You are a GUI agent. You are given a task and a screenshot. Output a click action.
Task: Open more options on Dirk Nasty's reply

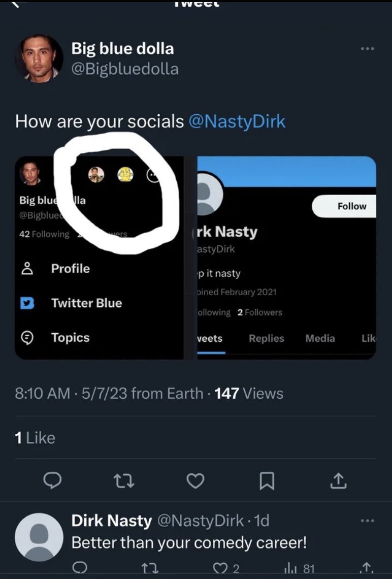tap(367, 521)
